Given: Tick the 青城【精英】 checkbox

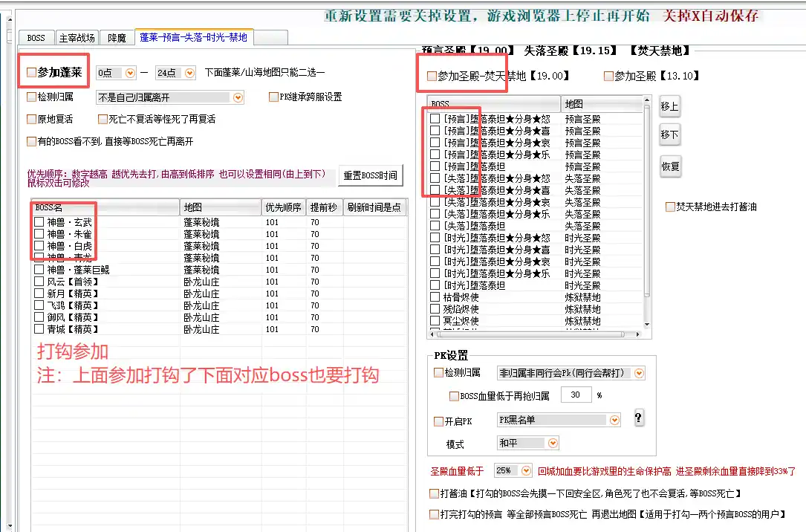Looking at the screenshot, I should click(x=39, y=329).
